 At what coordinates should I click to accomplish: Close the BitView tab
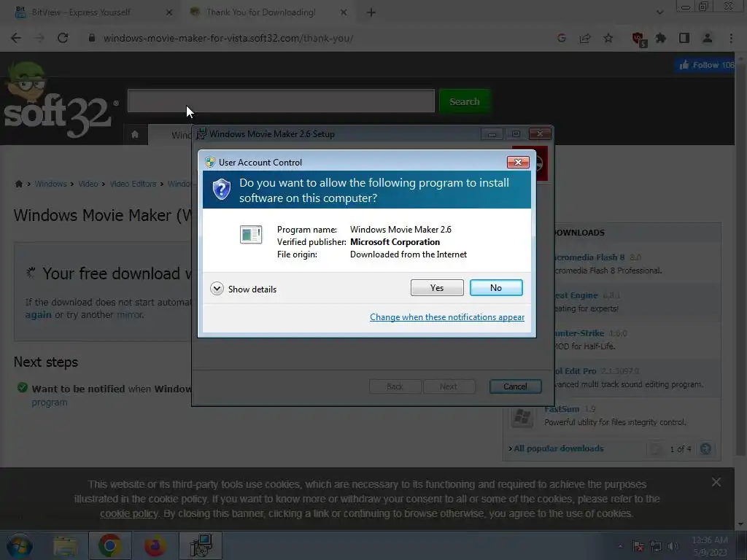pyautogui.click(x=169, y=12)
